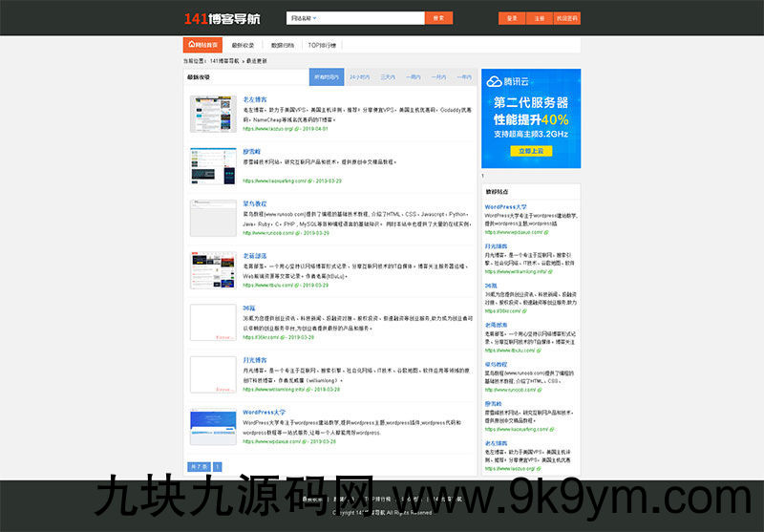Screen dimensions: 764x532
Task: Open the WordPress大学 site thumbnail
Action: (213, 427)
